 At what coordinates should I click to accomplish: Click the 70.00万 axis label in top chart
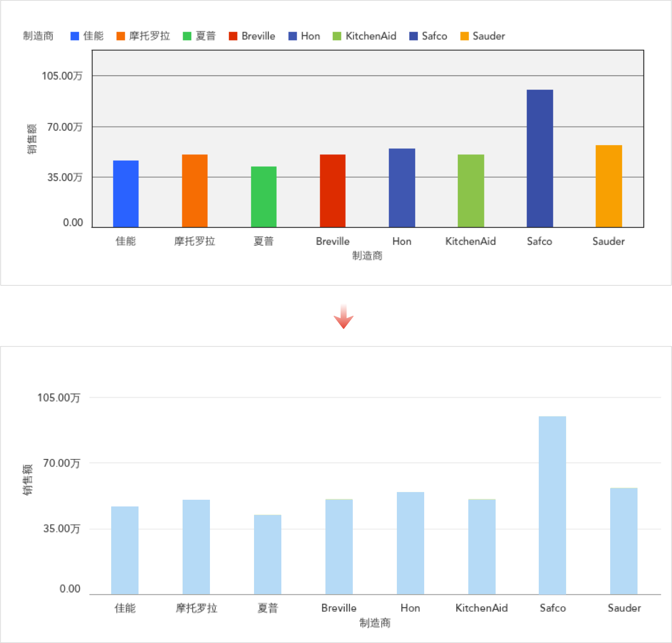65,127
